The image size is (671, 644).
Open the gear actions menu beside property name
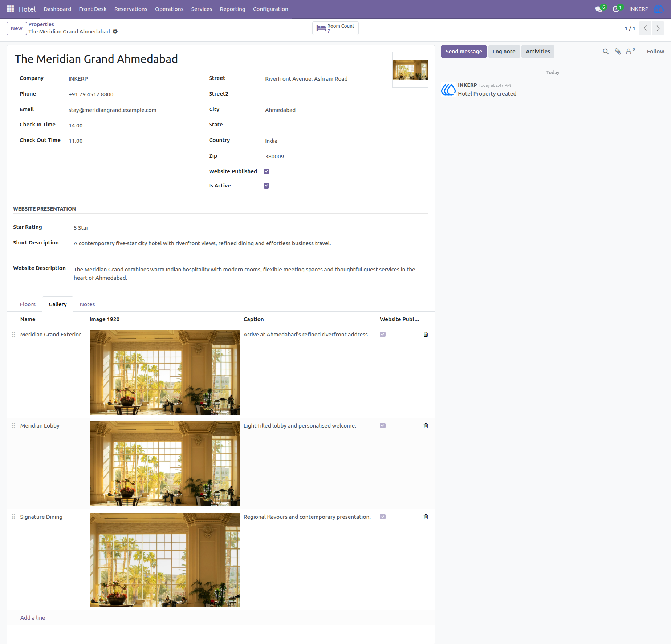(x=115, y=32)
